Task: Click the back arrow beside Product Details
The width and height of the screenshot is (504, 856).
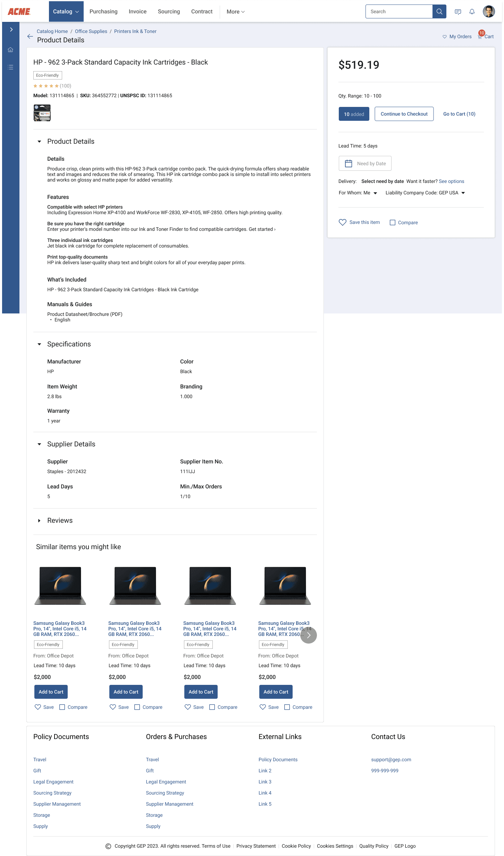Action: (30, 36)
